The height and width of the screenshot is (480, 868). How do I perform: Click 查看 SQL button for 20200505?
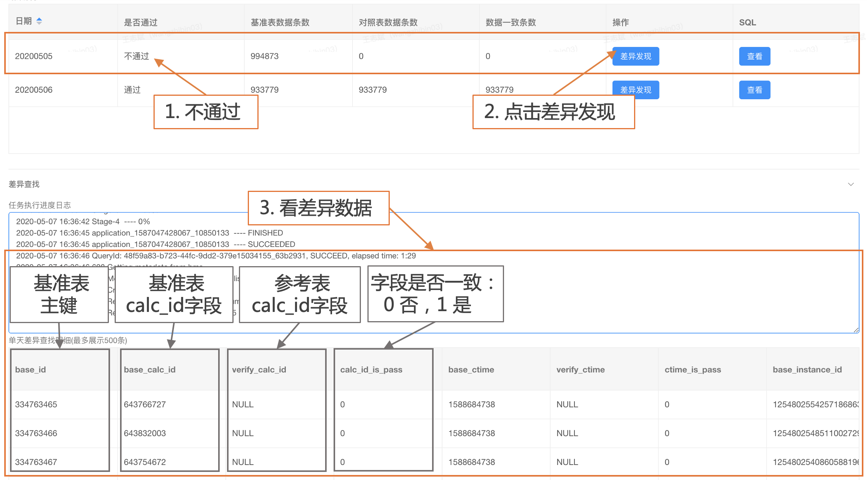(754, 56)
